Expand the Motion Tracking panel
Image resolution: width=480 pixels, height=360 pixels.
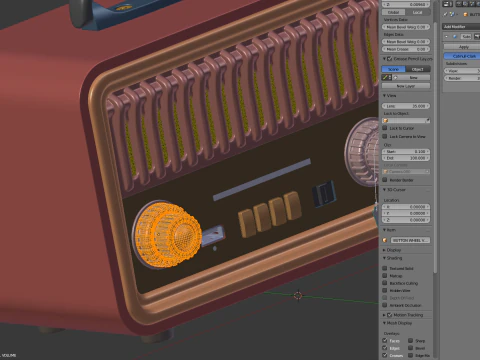point(384,315)
